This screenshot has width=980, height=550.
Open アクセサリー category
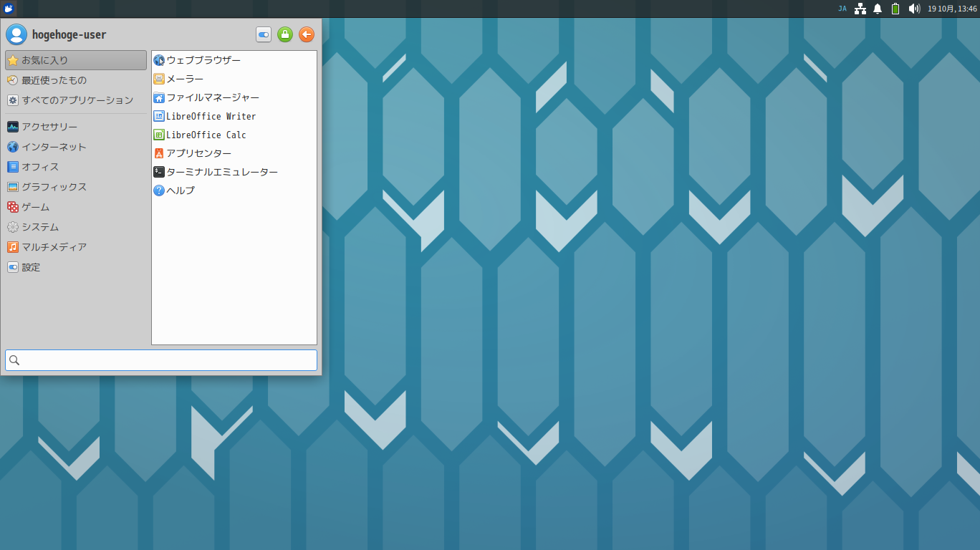point(76,127)
